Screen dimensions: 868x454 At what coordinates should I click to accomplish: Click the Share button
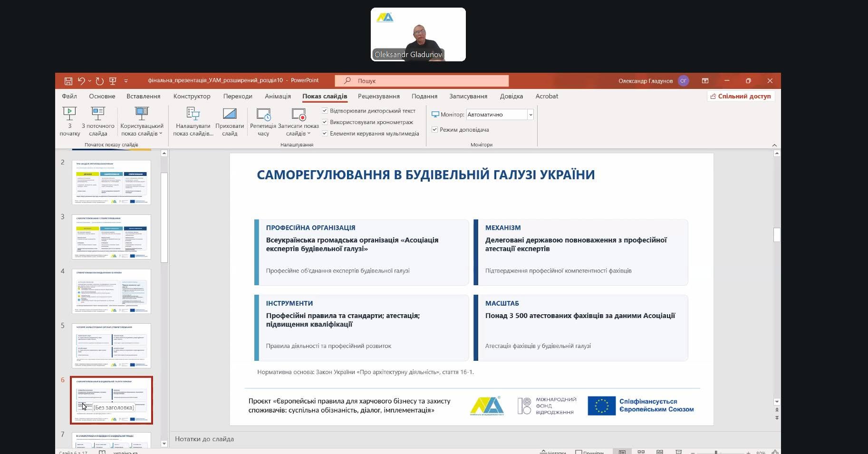tap(741, 96)
